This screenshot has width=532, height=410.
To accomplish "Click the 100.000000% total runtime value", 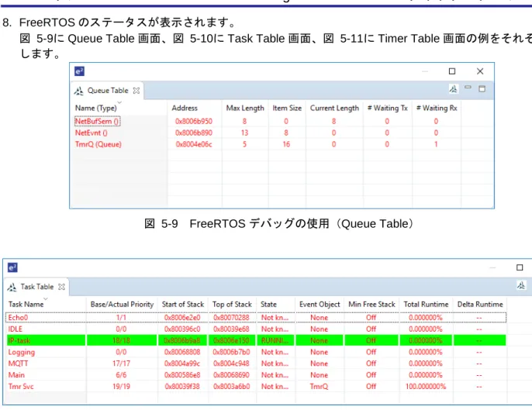I will pyautogui.click(x=426, y=387).
